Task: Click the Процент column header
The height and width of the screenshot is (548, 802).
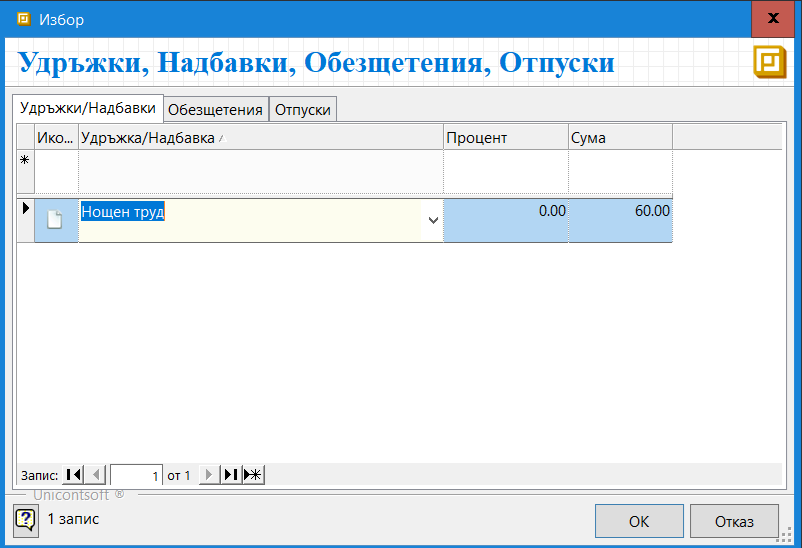Action: [x=505, y=138]
